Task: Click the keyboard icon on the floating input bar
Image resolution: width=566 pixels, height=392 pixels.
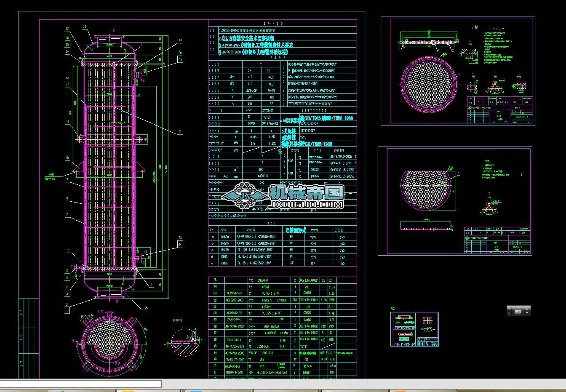Action: click(518, 312)
